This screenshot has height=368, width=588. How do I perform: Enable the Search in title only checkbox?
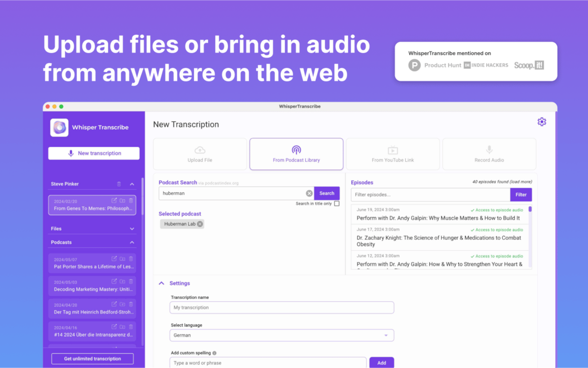(x=337, y=204)
